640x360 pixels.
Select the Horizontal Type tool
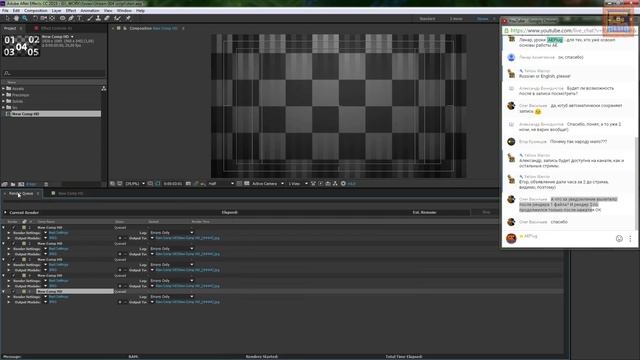[x=79, y=18]
